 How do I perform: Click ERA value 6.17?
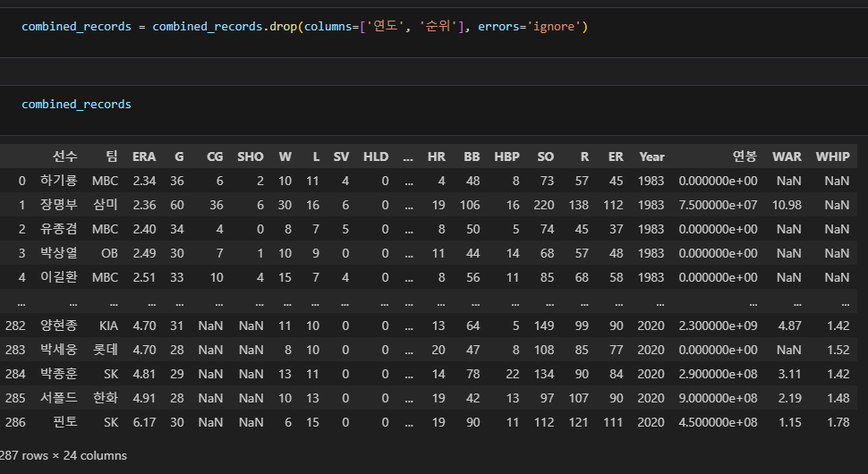click(x=144, y=422)
